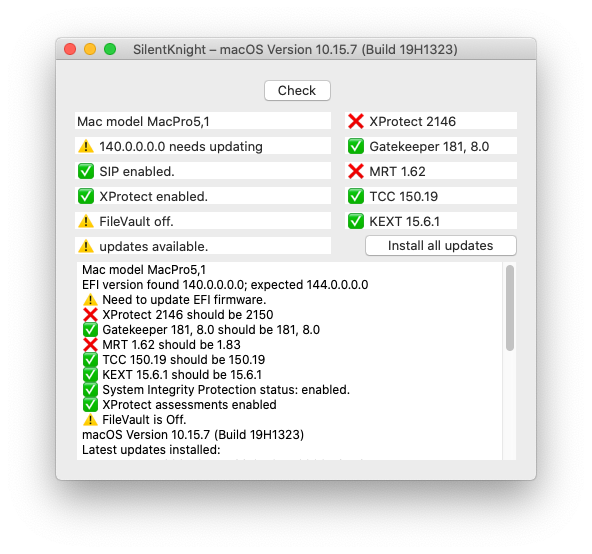Viewport: 592px width, 554px height.
Task: Click the Check button
Action: tap(297, 91)
